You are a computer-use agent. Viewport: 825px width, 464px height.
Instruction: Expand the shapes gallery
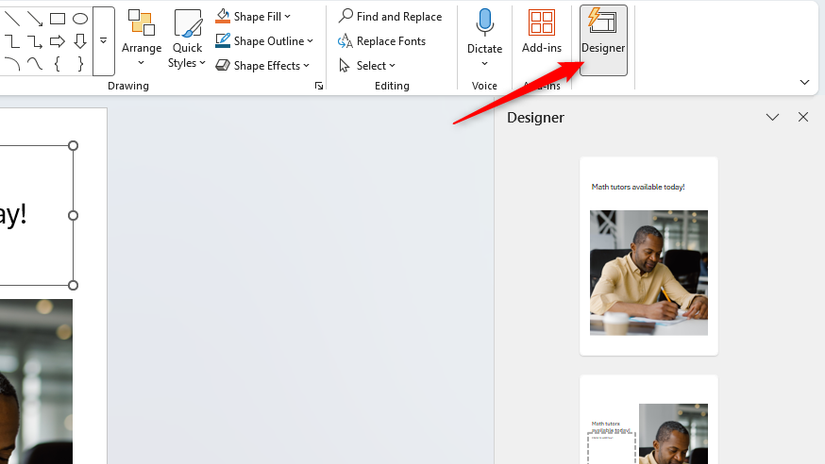pyautogui.click(x=104, y=41)
